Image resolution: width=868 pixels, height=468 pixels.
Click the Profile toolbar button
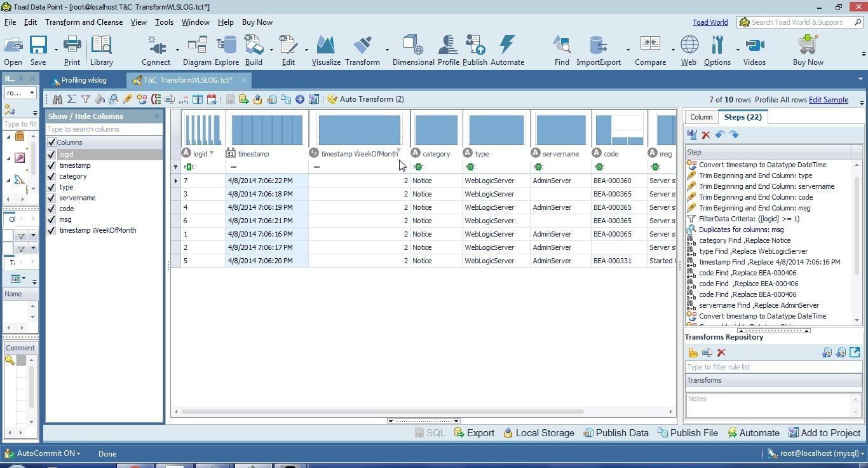[448, 51]
